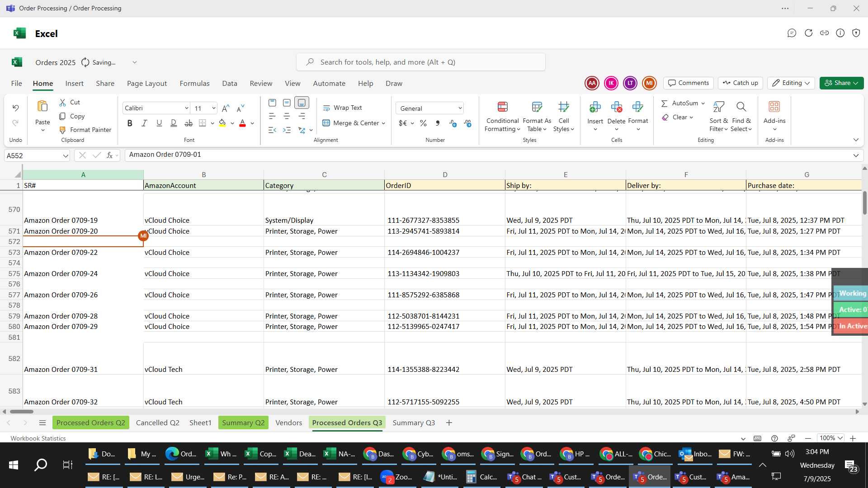The image size is (868, 488).
Task: Open Format As Table
Action: click(537, 117)
